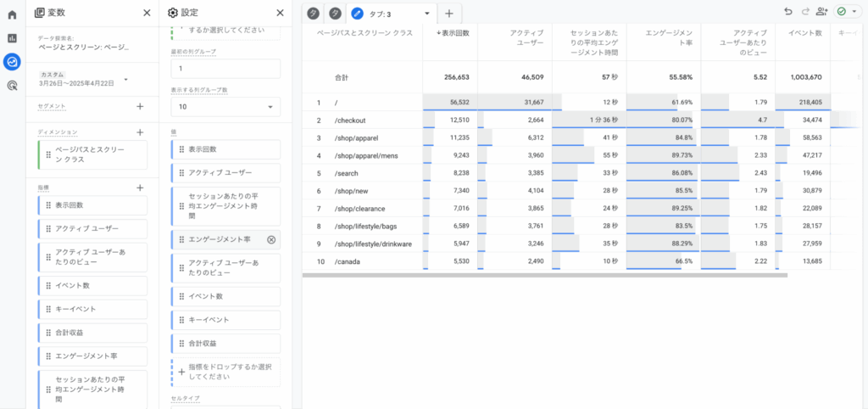868x409 pixels.
Task: Select 合計収益 metric in 変数 panel
Action: 92,333
